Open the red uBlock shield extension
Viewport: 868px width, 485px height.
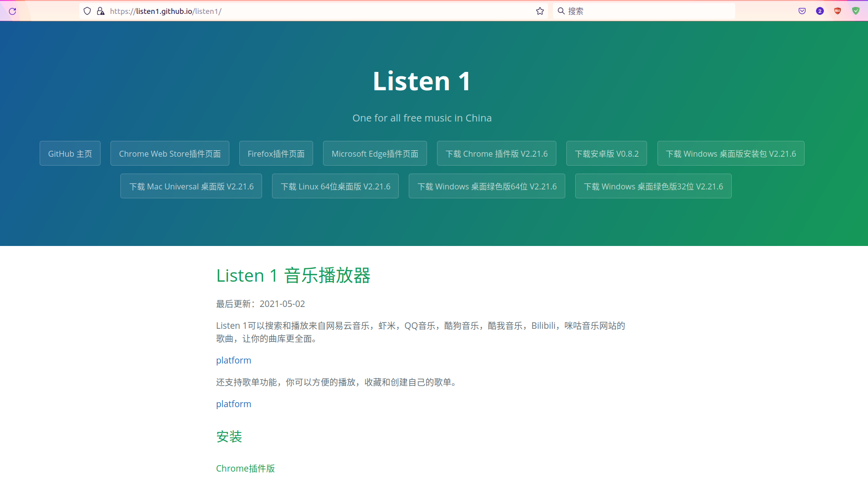pos(838,11)
